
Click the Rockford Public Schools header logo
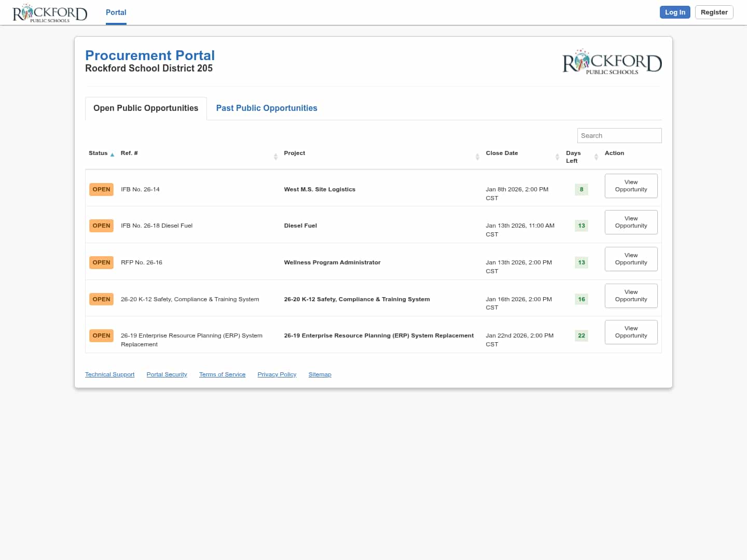tap(50, 13)
